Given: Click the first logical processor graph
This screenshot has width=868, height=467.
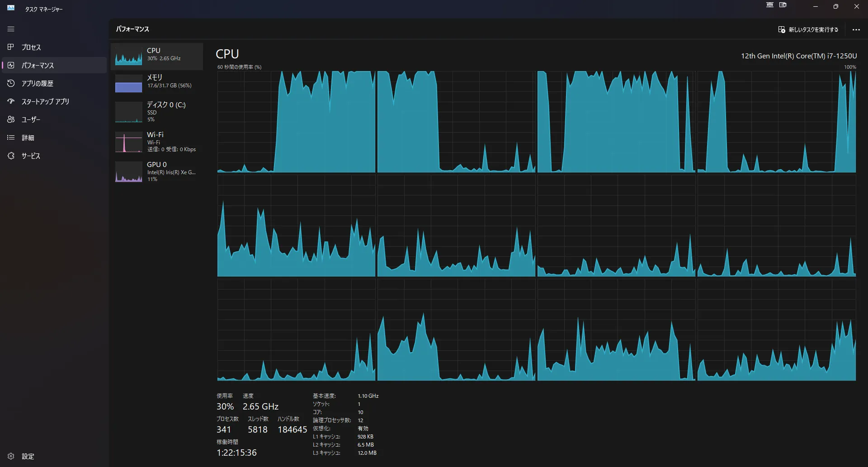Looking at the screenshot, I should tap(296, 122).
